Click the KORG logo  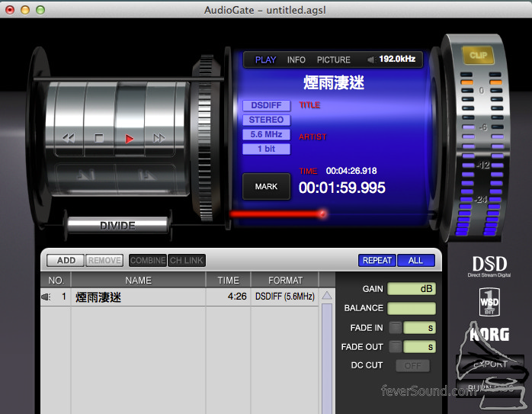tap(489, 335)
